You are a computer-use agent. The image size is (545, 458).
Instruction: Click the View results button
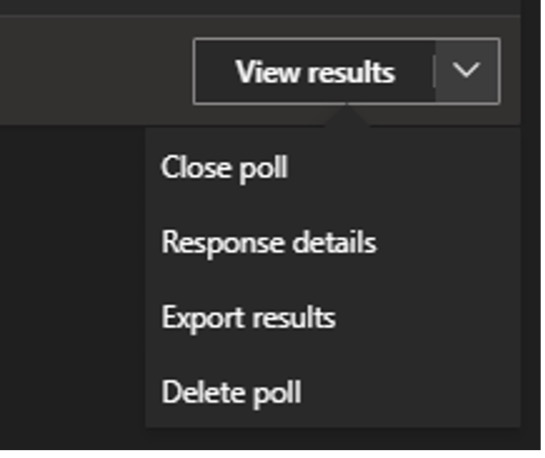tap(315, 71)
